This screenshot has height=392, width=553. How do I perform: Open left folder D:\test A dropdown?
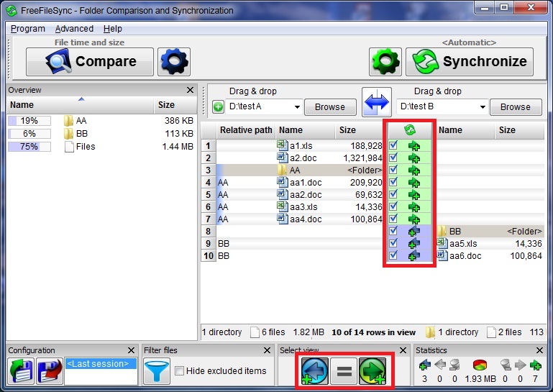coord(297,107)
